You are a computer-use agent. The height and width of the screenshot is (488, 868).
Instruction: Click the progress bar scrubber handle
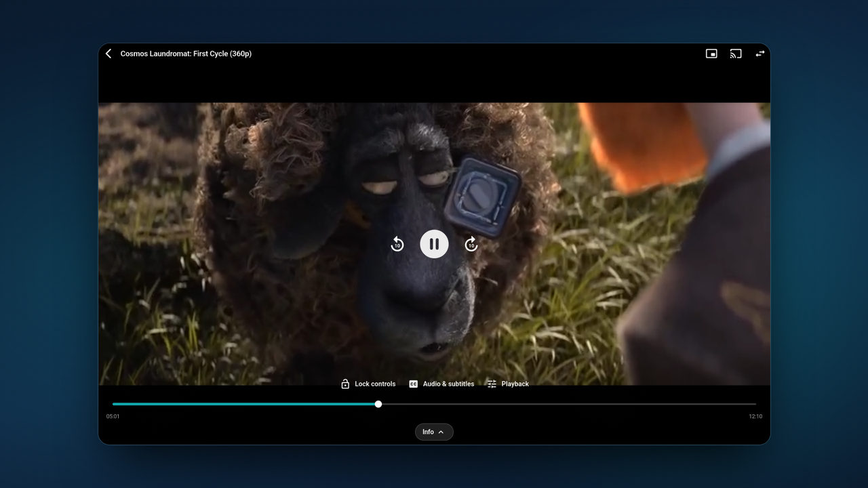[378, 404]
